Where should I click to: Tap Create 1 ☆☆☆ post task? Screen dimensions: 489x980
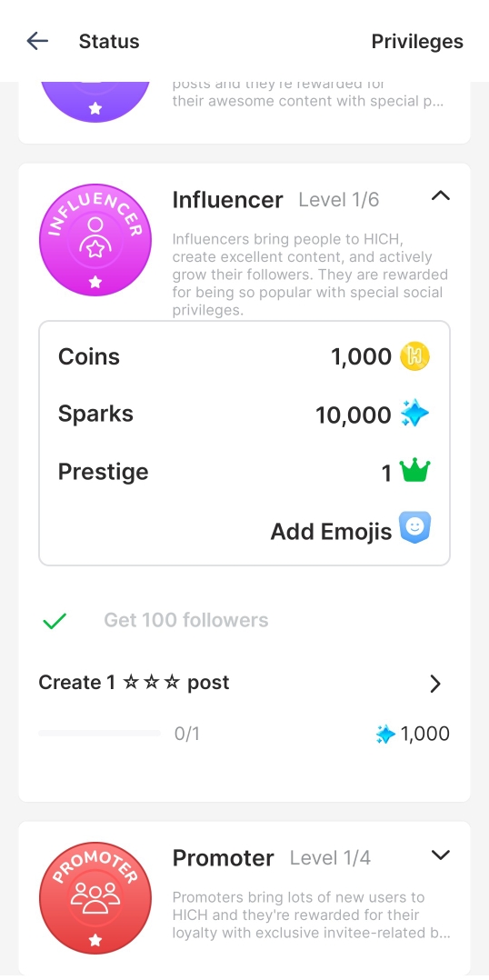(135, 683)
